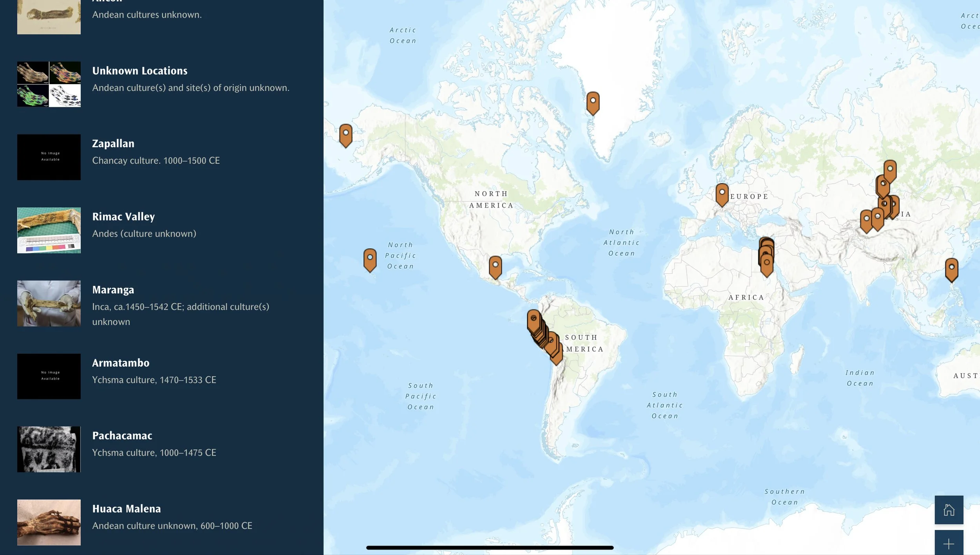Image resolution: width=980 pixels, height=555 pixels.
Task: Select the map pin in central Europe
Action: (x=722, y=193)
